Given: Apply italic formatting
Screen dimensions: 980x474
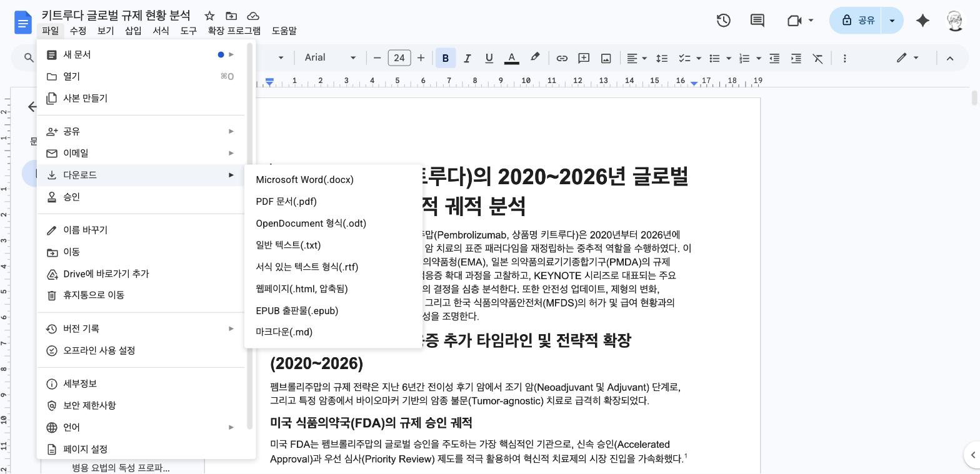Looking at the screenshot, I should (467, 58).
